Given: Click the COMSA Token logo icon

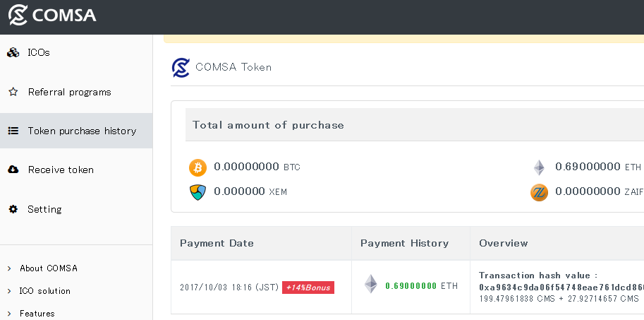Looking at the screenshot, I should pyautogui.click(x=181, y=67).
